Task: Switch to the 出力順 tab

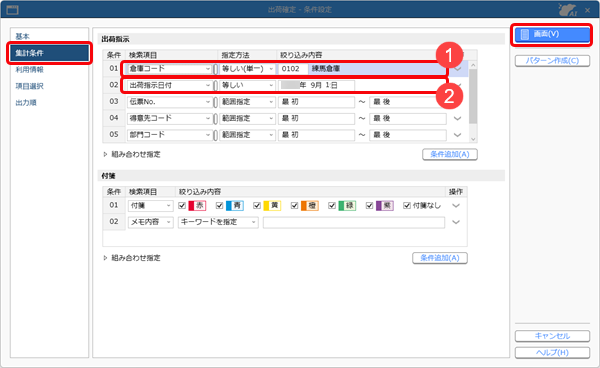Action: [26, 103]
